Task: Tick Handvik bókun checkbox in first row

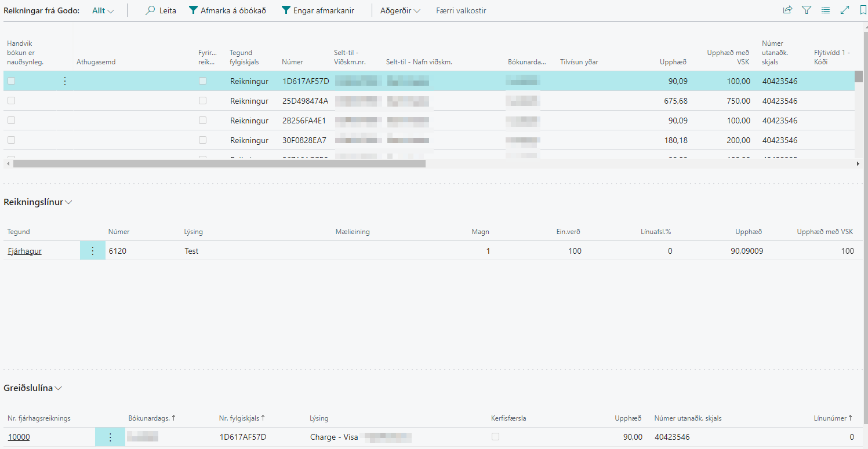Action: coord(12,81)
